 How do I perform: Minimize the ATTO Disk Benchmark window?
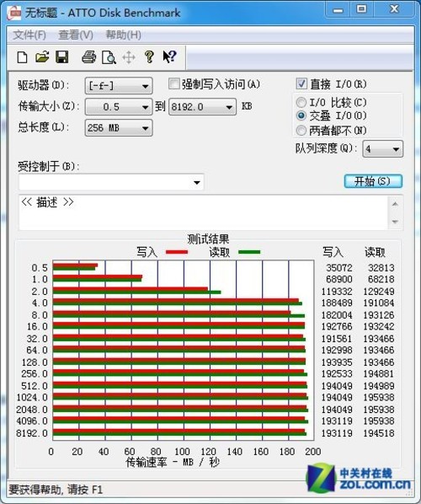338,9
